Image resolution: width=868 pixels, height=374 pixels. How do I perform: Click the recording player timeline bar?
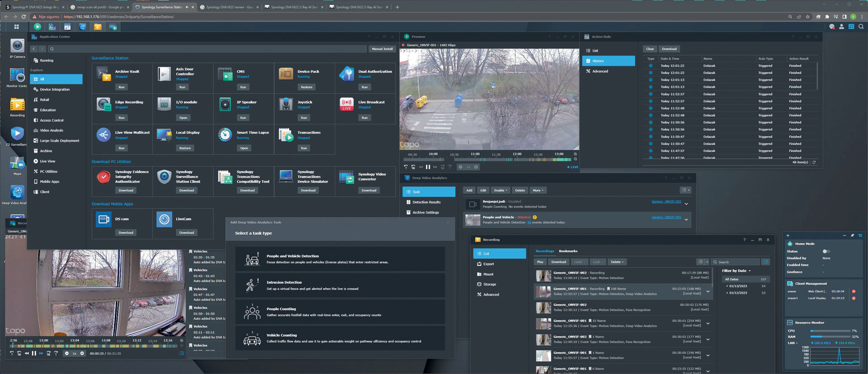tap(94, 346)
